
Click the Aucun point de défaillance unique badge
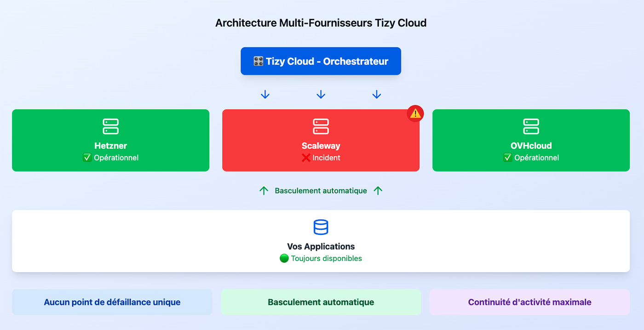coord(112,302)
